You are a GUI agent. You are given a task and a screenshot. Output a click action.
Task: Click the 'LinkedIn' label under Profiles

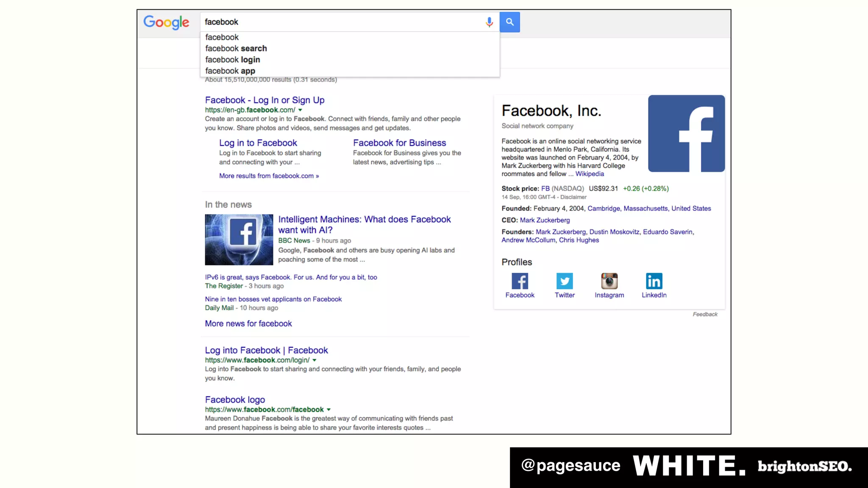pyautogui.click(x=654, y=295)
